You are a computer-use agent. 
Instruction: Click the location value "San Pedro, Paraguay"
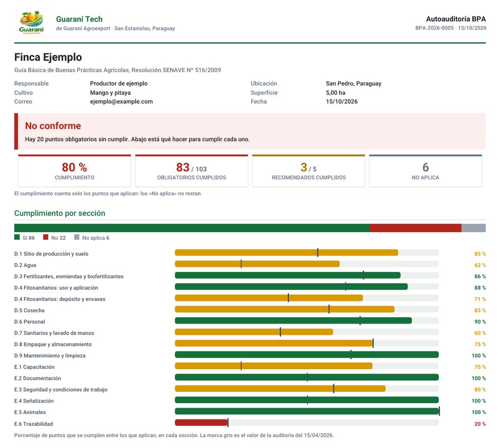[353, 83]
